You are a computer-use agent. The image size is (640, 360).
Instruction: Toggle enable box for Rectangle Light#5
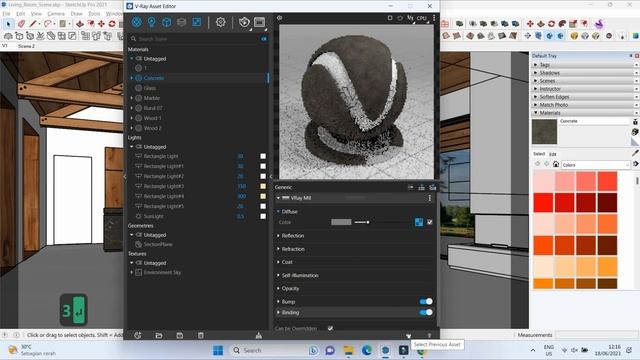[x=263, y=206]
